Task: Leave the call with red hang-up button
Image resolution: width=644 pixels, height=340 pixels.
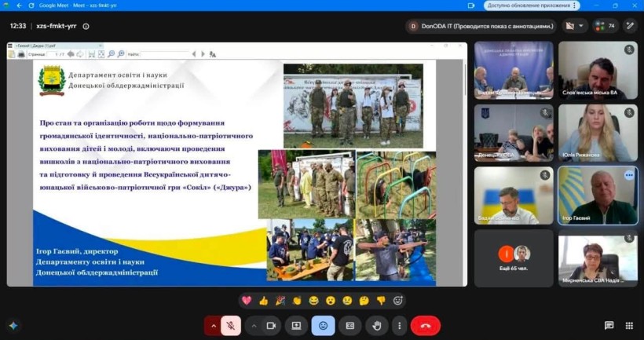Action: click(426, 326)
